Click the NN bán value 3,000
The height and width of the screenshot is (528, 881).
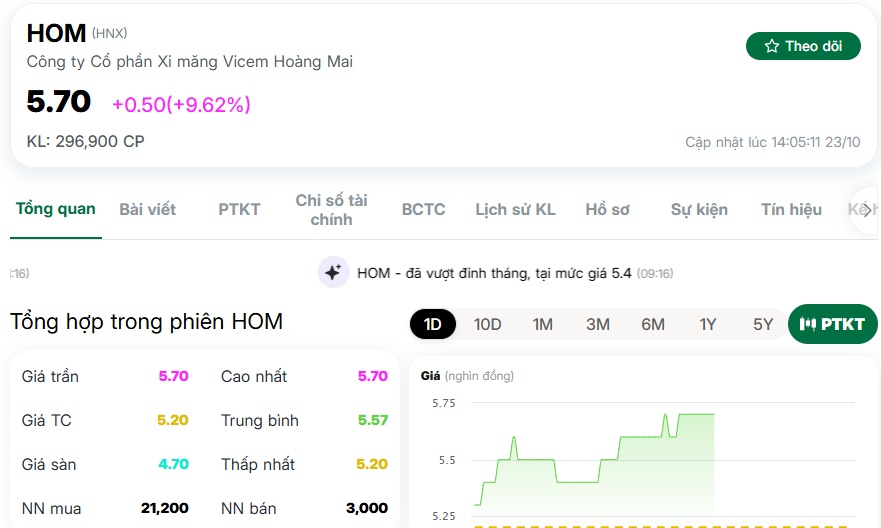pyautogui.click(x=367, y=508)
